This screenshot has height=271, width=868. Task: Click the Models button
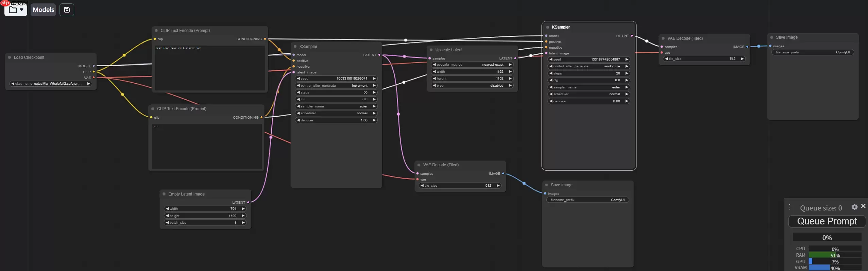[x=43, y=10]
